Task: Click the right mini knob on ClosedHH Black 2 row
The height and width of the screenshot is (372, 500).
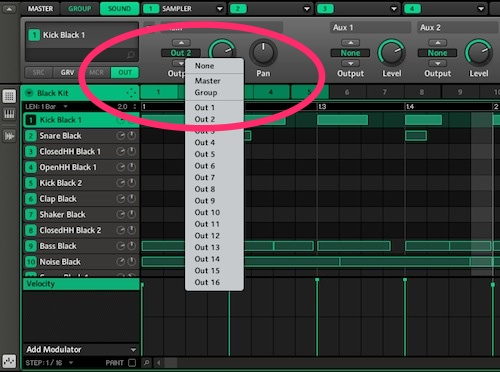Action: (132, 230)
